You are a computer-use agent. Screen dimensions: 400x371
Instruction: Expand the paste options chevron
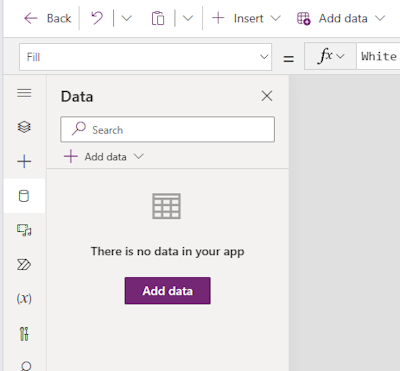[188, 18]
